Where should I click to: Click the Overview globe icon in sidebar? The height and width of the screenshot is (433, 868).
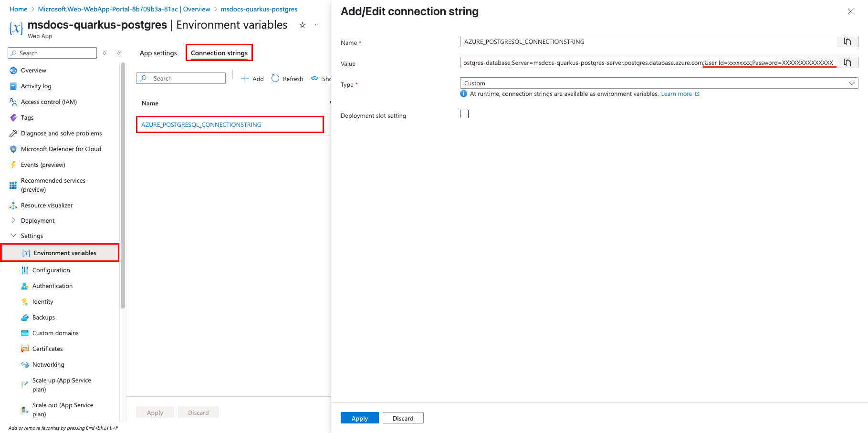coord(13,71)
